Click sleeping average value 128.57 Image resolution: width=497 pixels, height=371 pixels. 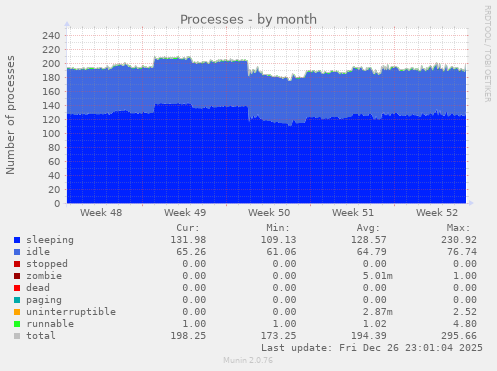point(369,240)
